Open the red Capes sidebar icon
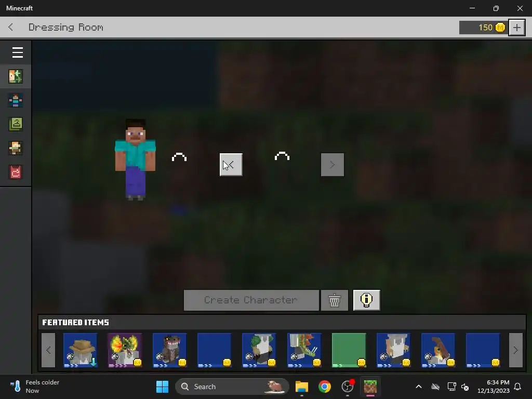Viewport: 532px width, 399px height. point(16,172)
